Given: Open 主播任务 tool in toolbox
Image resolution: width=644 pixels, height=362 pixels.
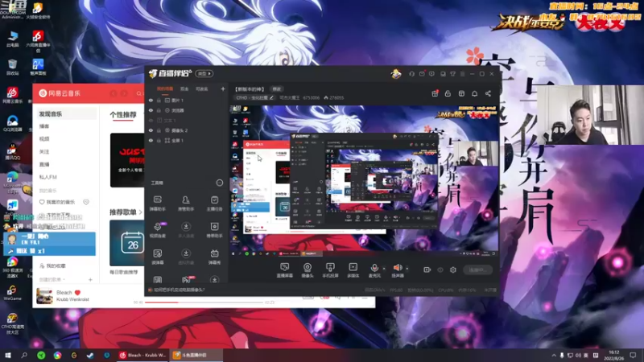Looking at the screenshot, I should click(x=214, y=203).
